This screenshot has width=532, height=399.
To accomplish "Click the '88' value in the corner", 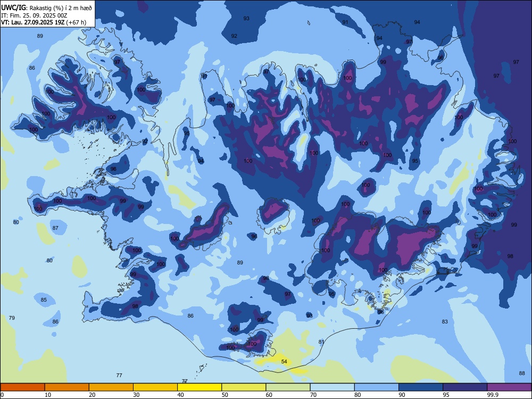I will [522, 373].
